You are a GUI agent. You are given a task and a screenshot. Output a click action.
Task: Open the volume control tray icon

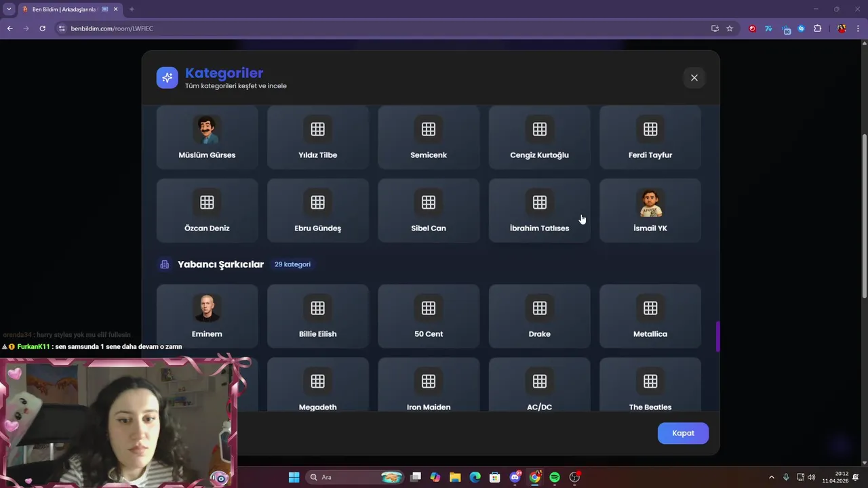(812, 477)
